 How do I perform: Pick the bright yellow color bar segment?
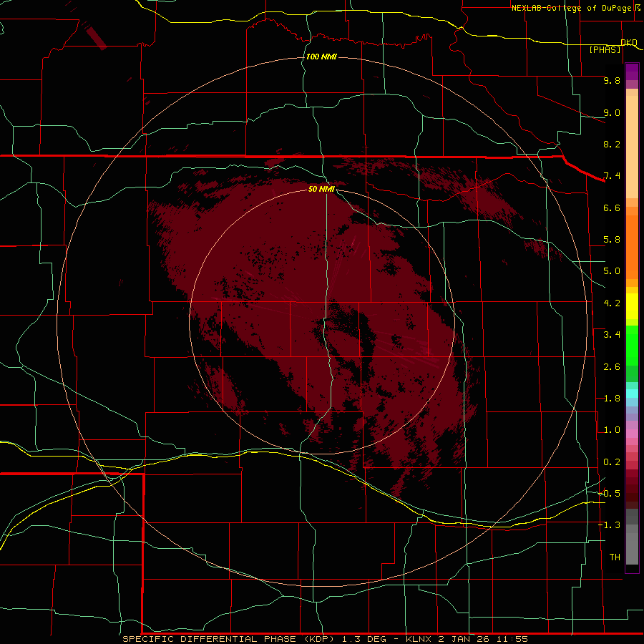pyautogui.click(x=632, y=306)
